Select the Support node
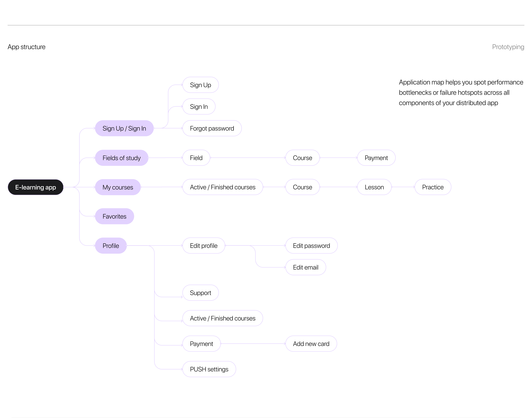The height and width of the screenshot is (418, 532). tap(200, 293)
